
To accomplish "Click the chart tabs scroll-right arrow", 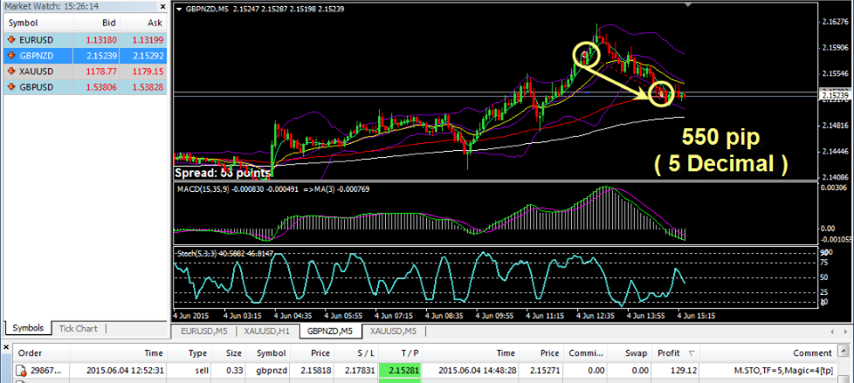I will pyautogui.click(x=846, y=331).
